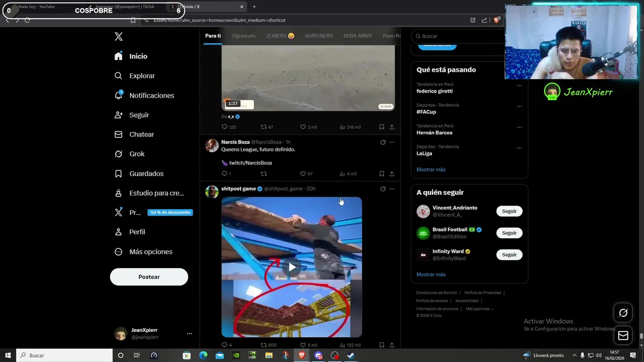Open twitch/NarcisBoza link
This screenshot has height=362, width=644.
click(x=251, y=163)
